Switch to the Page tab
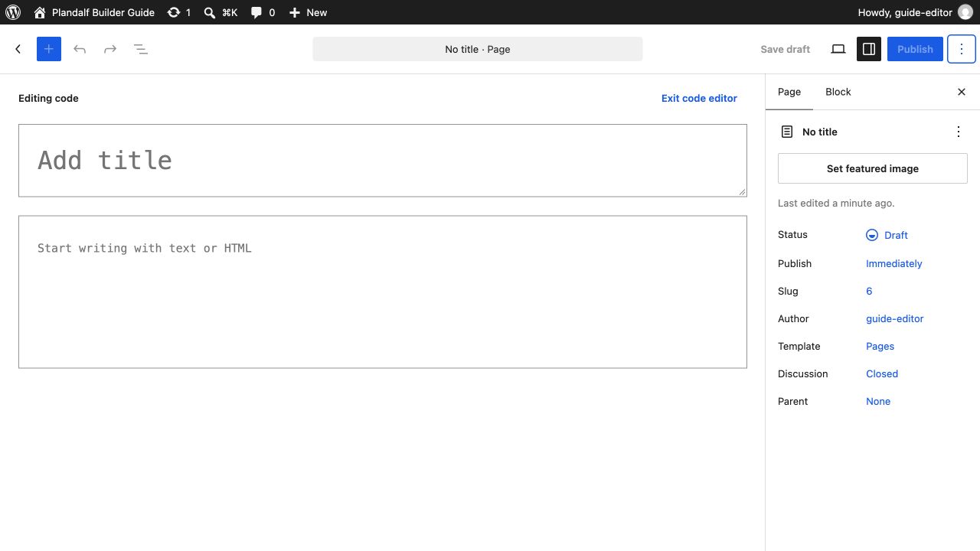This screenshot has width=980, height=551. (789, 92)
